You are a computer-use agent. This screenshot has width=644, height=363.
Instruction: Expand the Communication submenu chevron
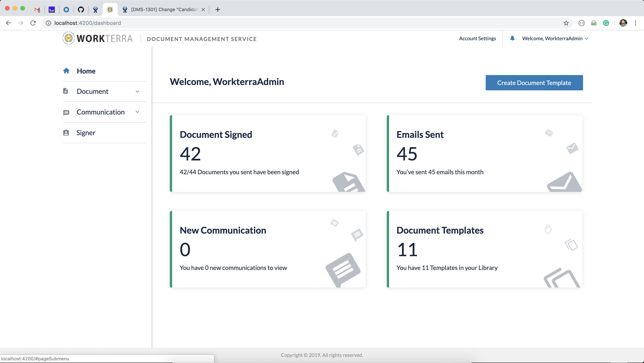tap(137, 112)
